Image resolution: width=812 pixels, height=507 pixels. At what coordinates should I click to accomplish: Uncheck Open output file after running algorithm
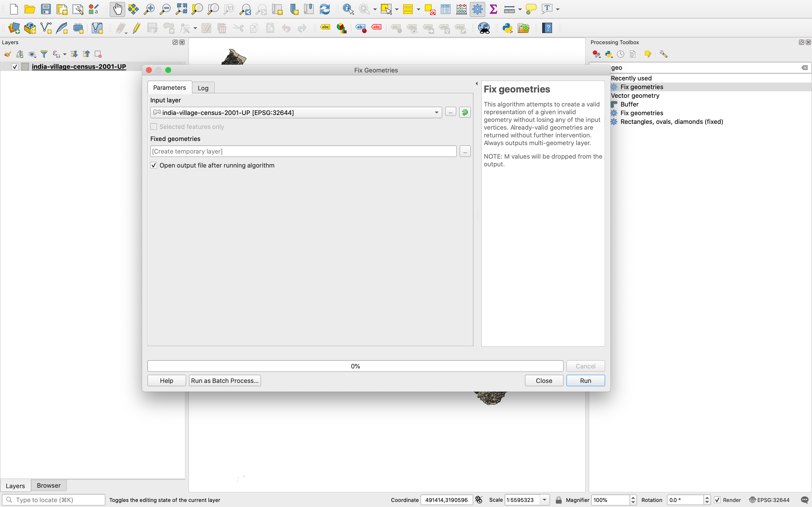coord(154,165)
